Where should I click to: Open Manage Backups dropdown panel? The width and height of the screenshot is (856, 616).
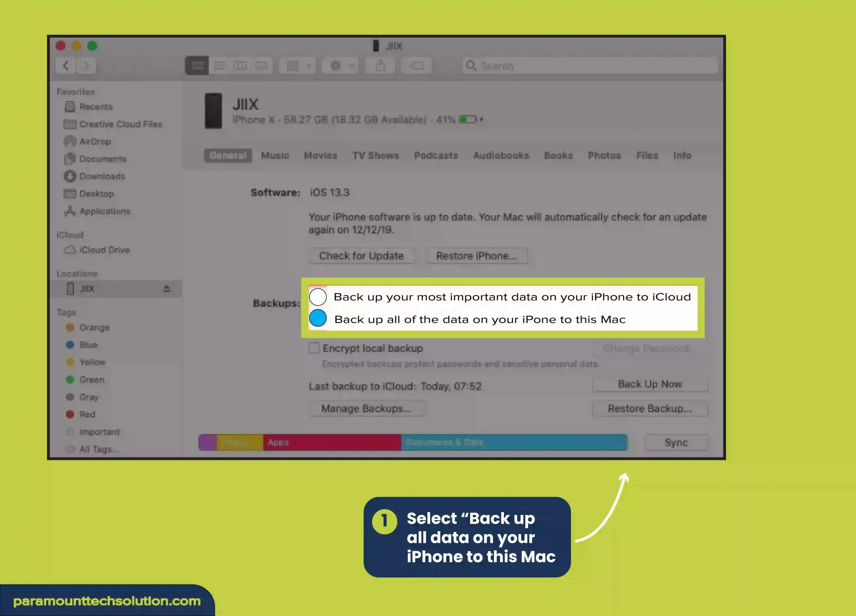click(365, 408)
